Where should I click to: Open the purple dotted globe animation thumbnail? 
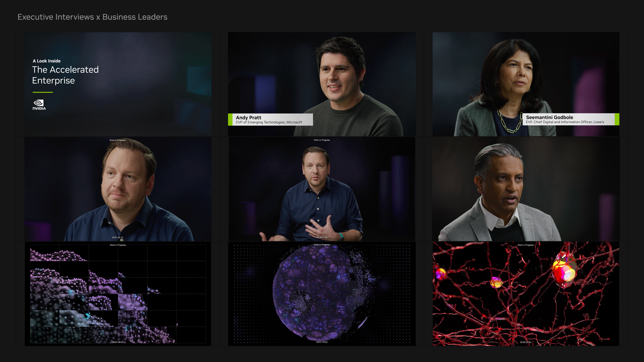322,294
